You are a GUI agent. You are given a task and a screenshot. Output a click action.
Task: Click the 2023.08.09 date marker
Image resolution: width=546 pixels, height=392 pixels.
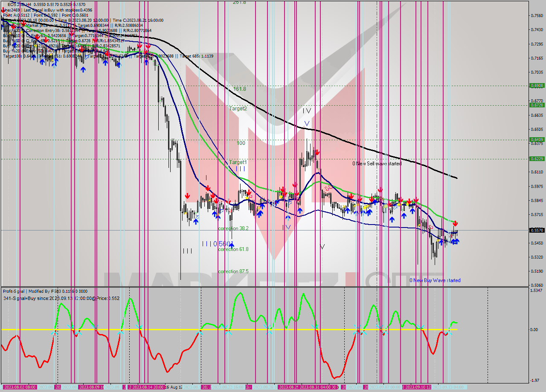pos(91,387)
